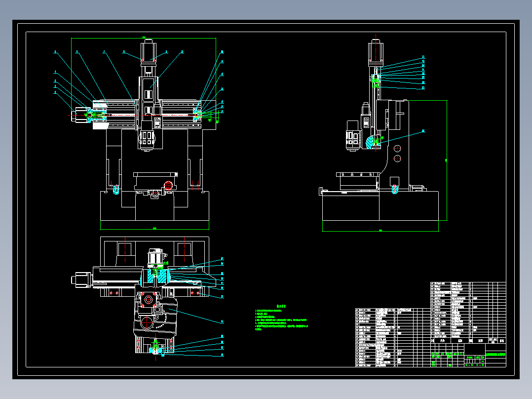Select the servo motor atop the side view column
Screen dimensions: 532x399
(376, 53)
